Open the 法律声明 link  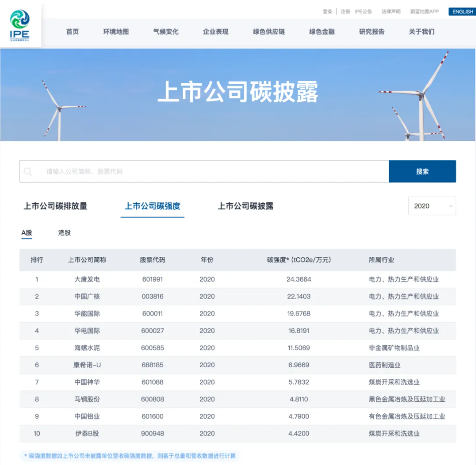[391, 12]
